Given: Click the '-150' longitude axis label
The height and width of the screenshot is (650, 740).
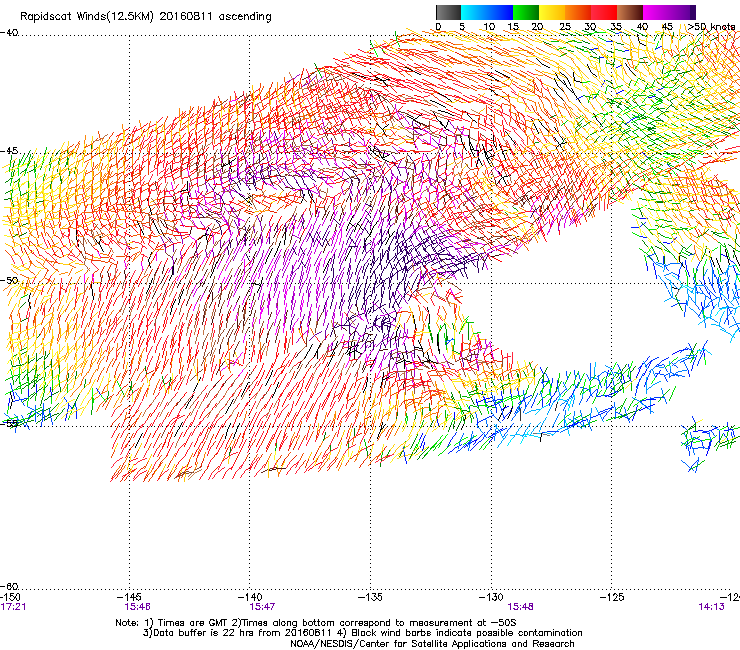Looking at the screenshot, I should (10, 597).
